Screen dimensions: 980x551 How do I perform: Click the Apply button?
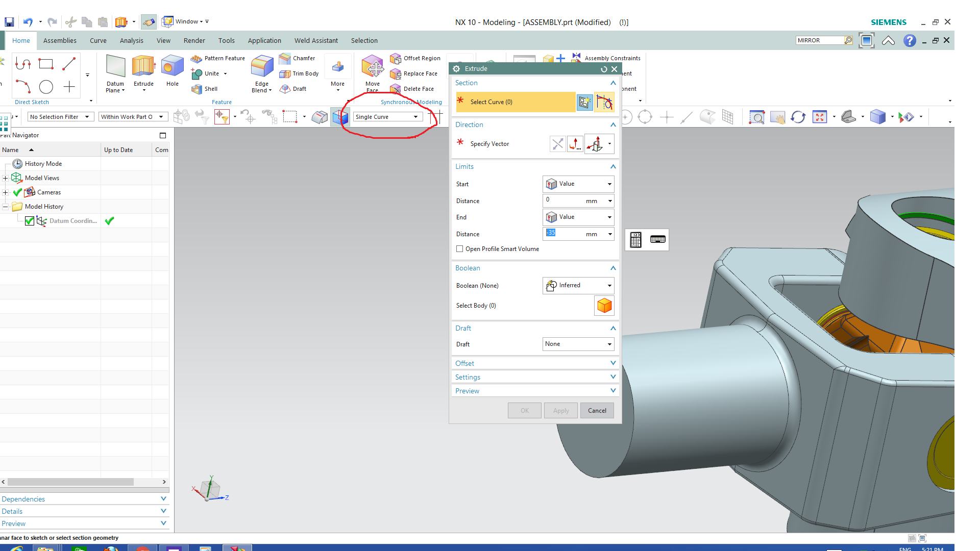pos(560,411)
